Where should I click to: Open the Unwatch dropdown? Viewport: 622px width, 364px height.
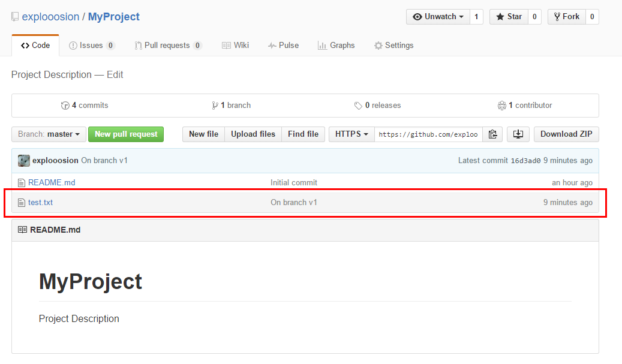438,17
